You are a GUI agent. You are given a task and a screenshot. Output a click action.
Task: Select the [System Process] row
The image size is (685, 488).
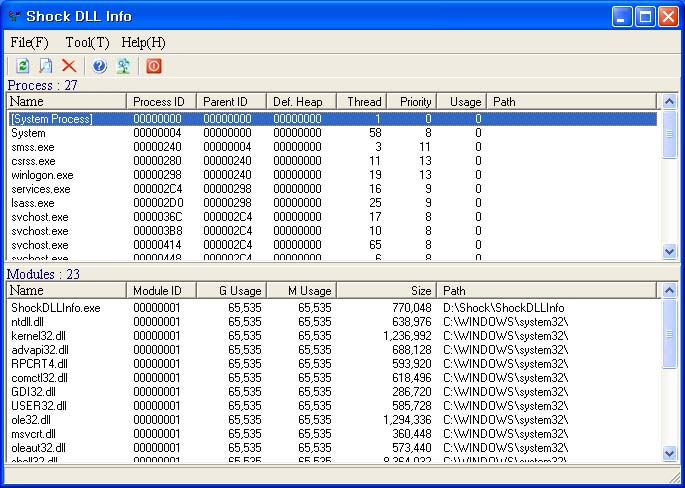(x=332, y=119)
